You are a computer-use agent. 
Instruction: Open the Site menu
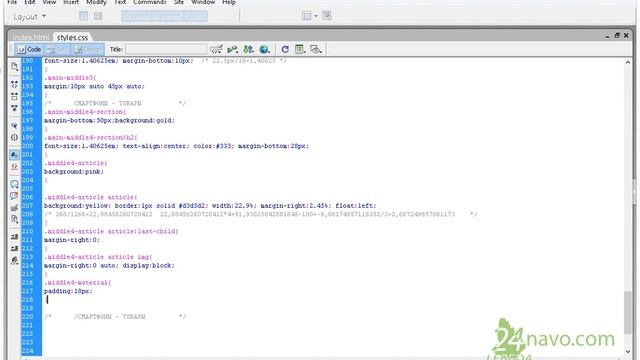pyautogui.click(x=179, y=2)
